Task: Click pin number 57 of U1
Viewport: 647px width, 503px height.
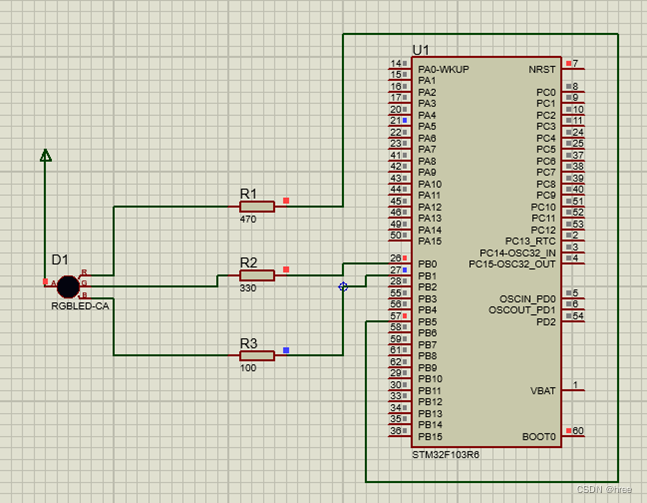Action: point(396,316)
